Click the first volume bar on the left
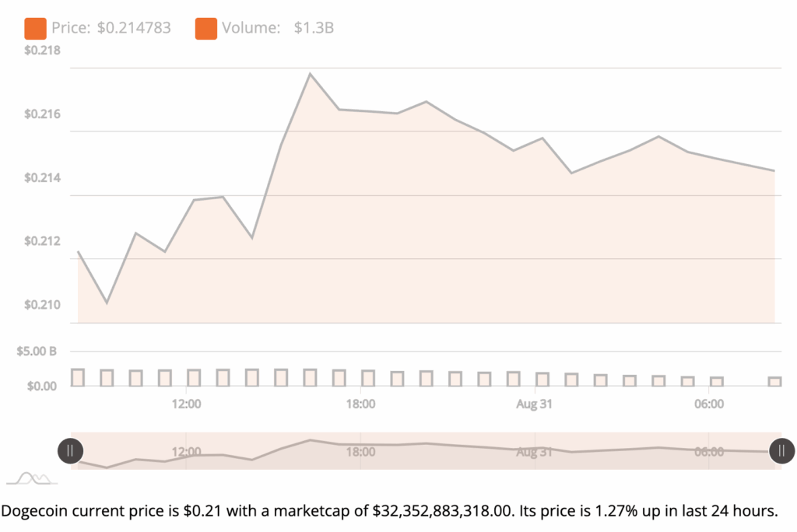Image resolution: width=797 pixels, height=532 pixels. (x=78, y=377)
